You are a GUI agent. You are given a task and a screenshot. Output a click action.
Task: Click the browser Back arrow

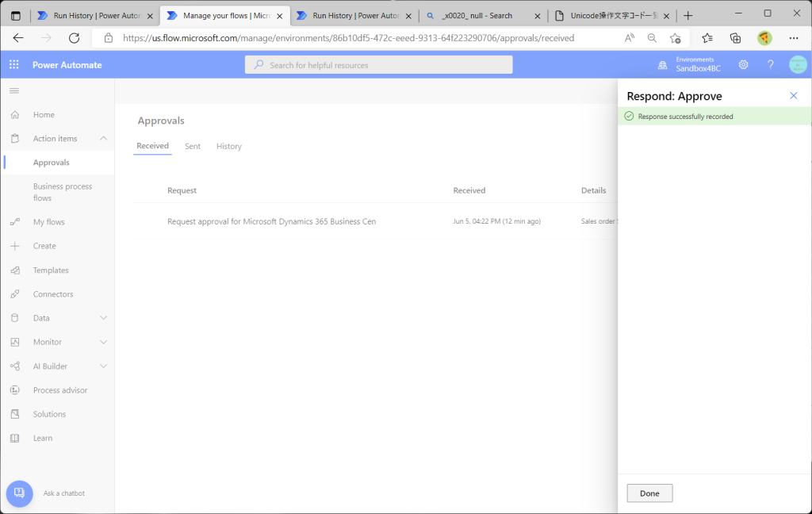point(18,38)
